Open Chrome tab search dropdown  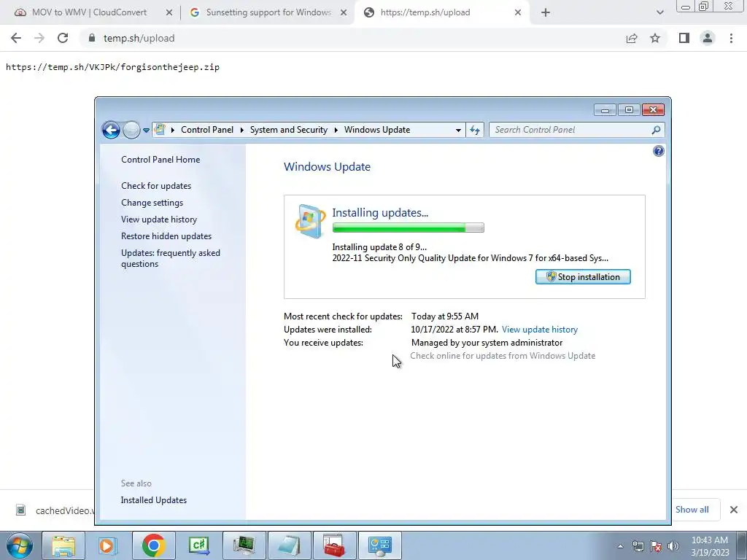tap(659, 13)
